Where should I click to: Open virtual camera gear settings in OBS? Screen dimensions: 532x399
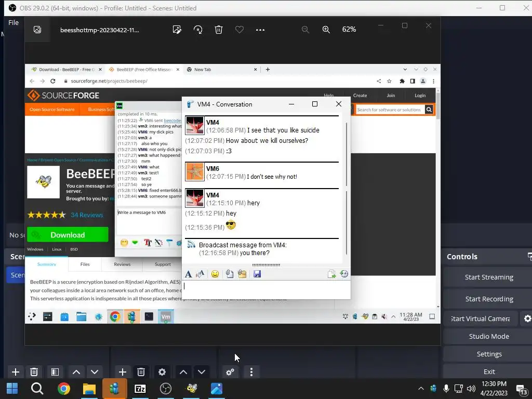pos(527,318)
